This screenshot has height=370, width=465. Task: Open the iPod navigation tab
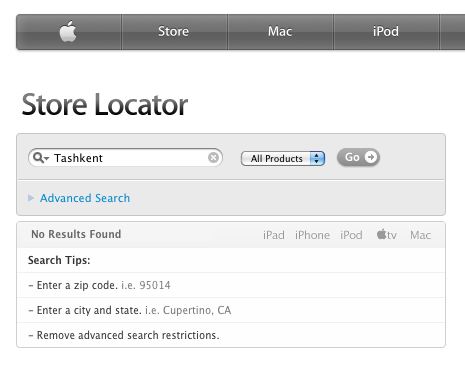pos(386,32)
